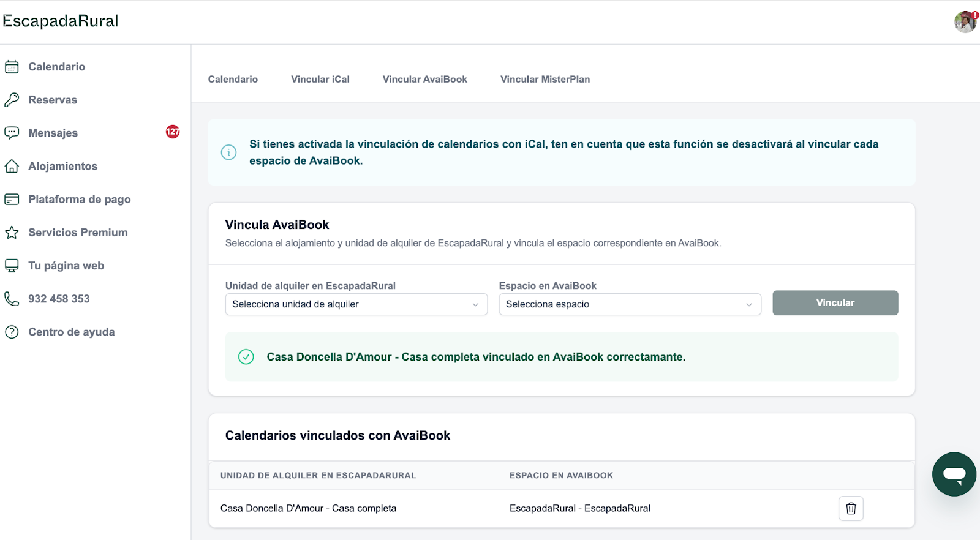
Task: Open Centro de ayuda
Action: 72,332
